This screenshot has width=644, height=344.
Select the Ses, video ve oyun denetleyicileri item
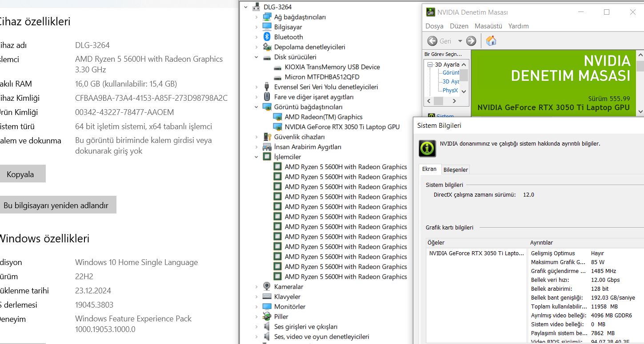321,336
